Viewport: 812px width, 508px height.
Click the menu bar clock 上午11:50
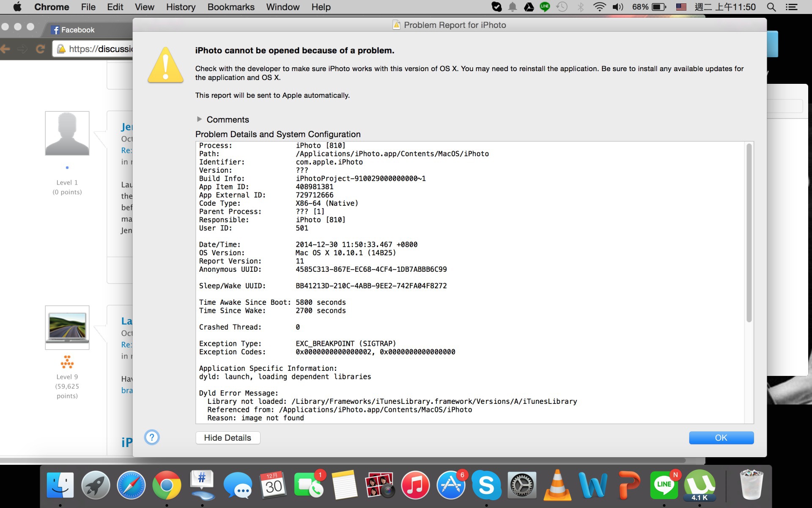coord(725,7)
